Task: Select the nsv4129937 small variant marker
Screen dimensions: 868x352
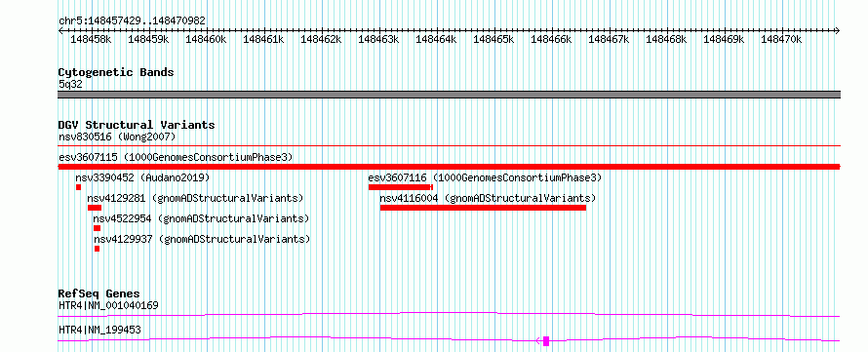Action: 97,249
